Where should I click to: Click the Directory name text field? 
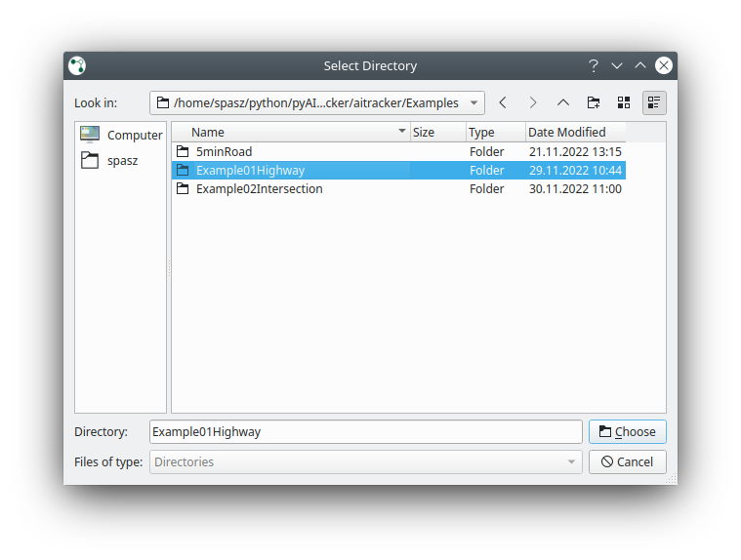(366, 432)
